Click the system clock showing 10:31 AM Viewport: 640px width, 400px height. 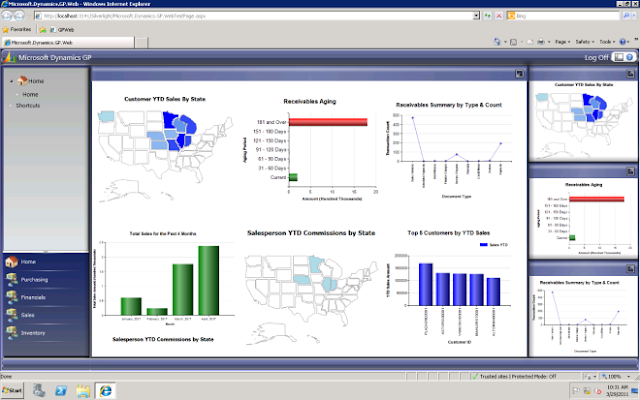617,391
